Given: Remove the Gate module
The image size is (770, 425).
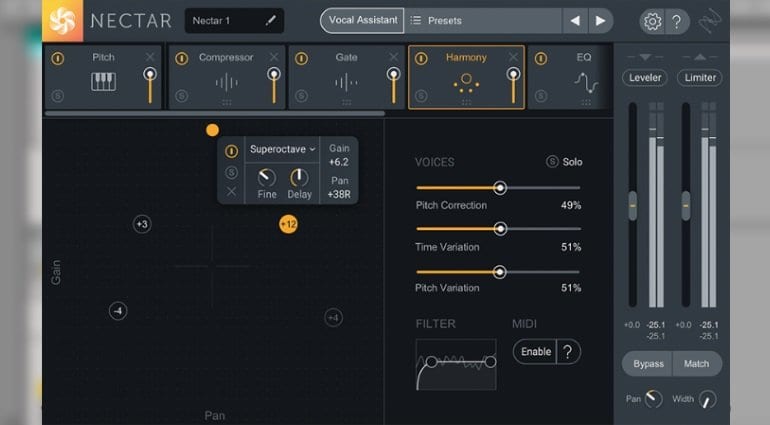Looking at the screenshot, I should [393, 57].
